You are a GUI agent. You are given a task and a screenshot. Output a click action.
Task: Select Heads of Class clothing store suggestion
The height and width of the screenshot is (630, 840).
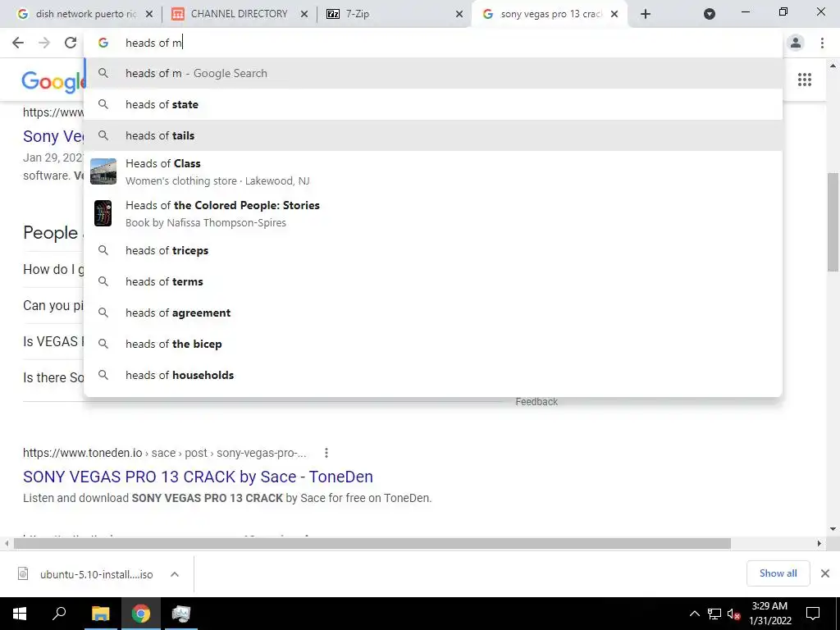pos(433,171)
